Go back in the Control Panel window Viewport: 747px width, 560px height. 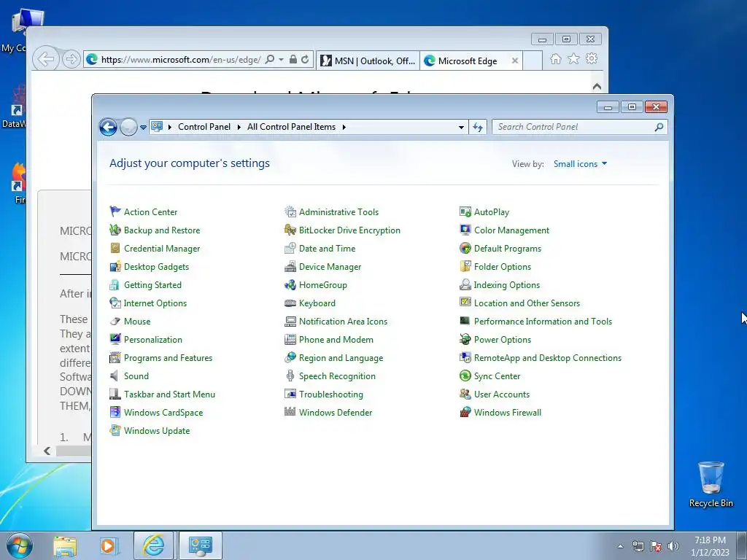108,127
